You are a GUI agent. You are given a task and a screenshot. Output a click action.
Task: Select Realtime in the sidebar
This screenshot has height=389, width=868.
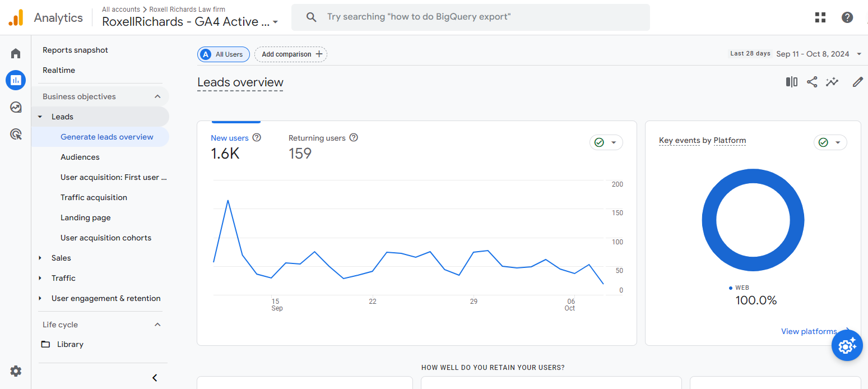(59, 70)
